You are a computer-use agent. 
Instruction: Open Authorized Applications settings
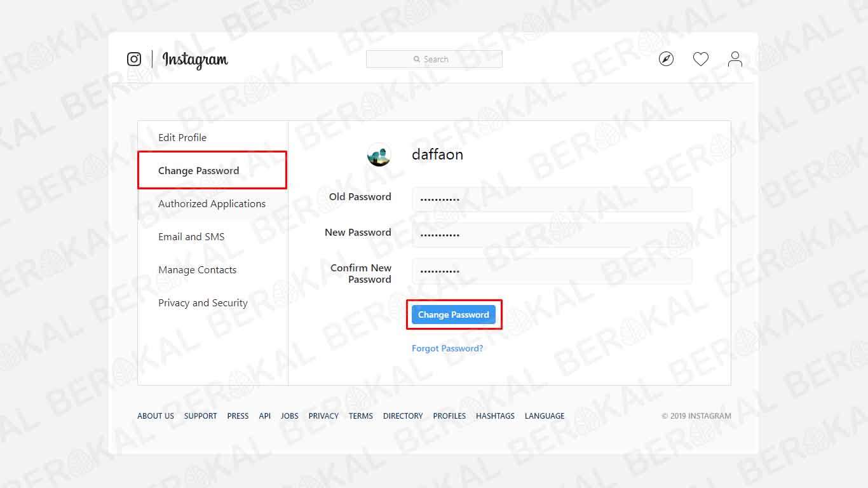point(212,203)
